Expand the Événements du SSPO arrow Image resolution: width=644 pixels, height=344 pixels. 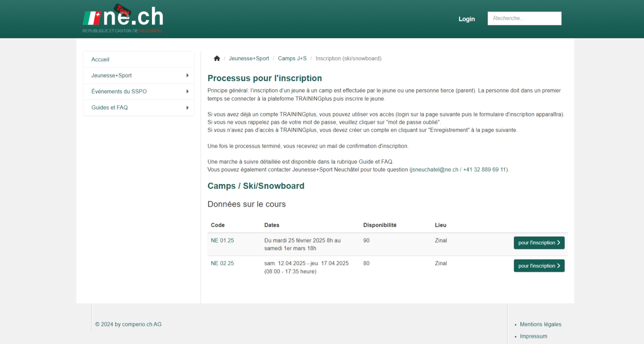pos(187,92)
